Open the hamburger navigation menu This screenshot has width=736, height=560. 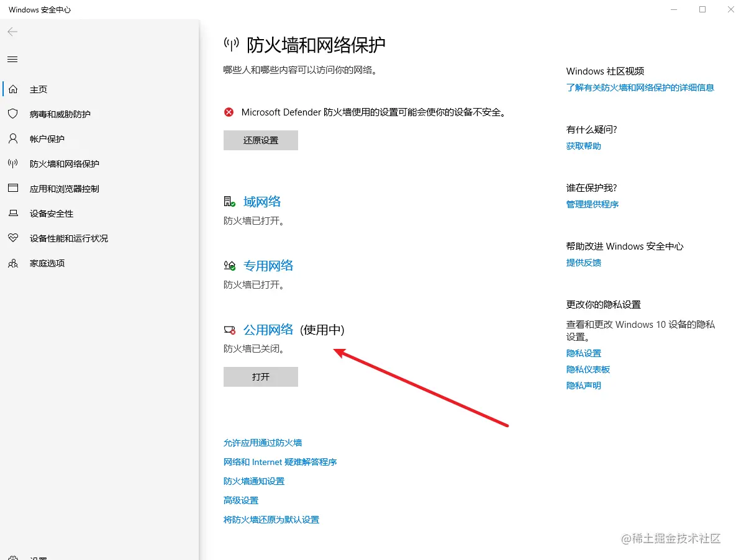tap(12, 59)
